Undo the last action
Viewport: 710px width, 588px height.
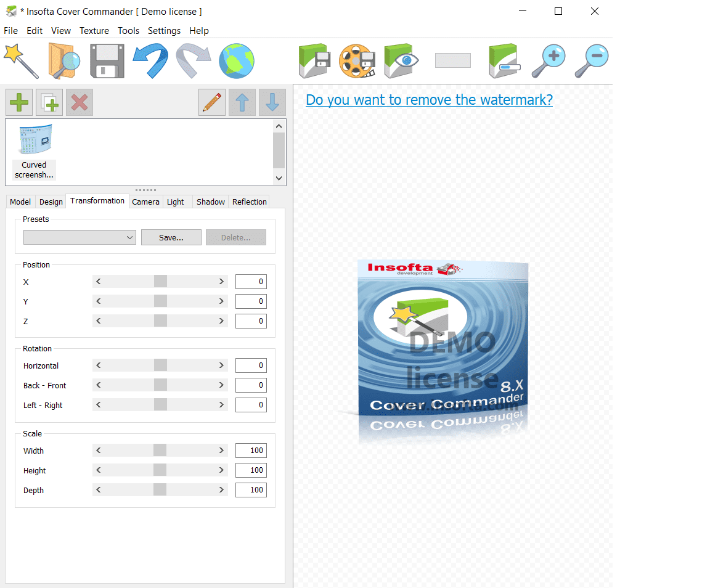click(150, 60)
